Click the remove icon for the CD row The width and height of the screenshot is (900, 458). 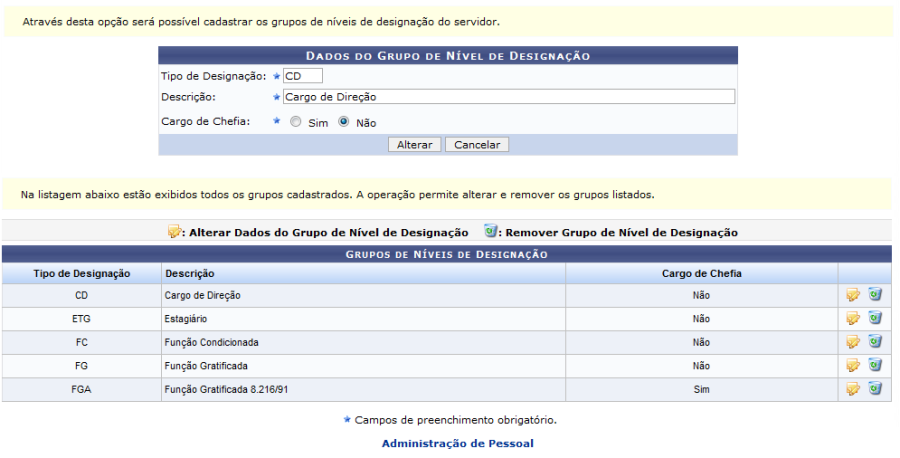(x=875, y=295)
